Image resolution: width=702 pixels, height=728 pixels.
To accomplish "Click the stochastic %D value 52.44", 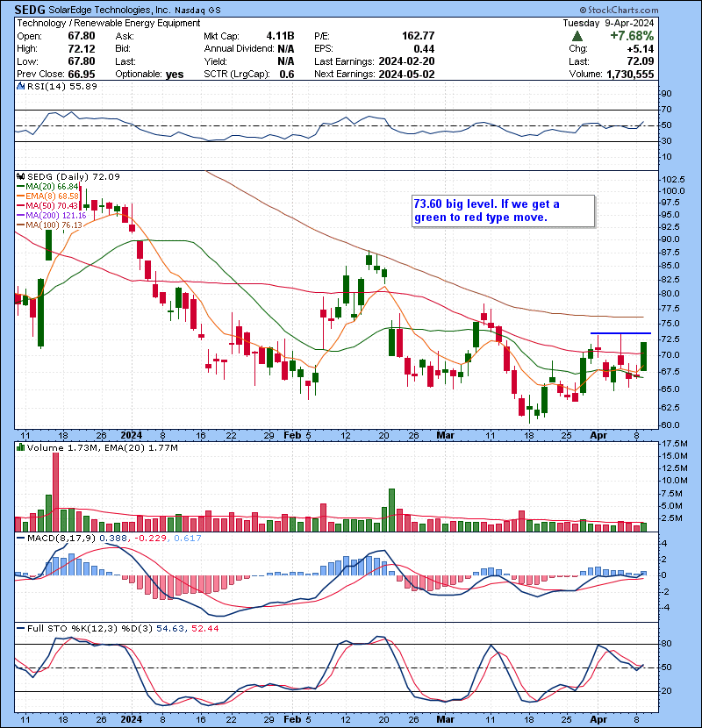I will click(204, 629).
